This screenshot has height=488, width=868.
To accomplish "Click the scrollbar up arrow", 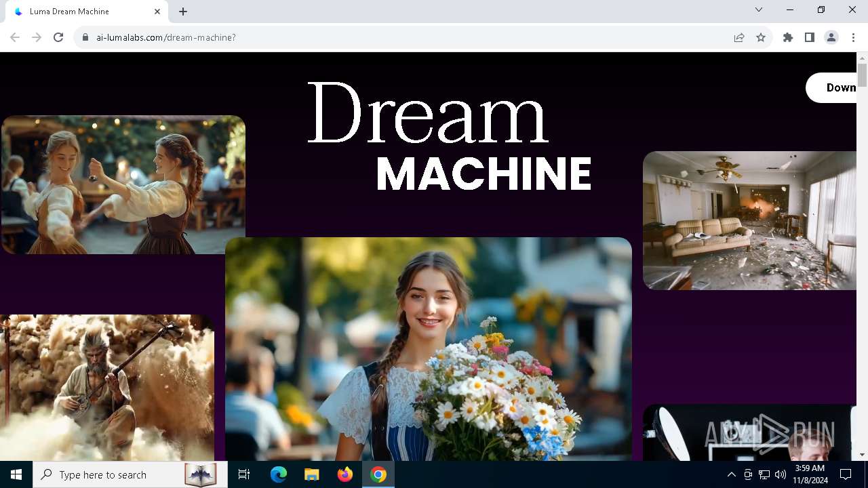I will click(862, 58).
